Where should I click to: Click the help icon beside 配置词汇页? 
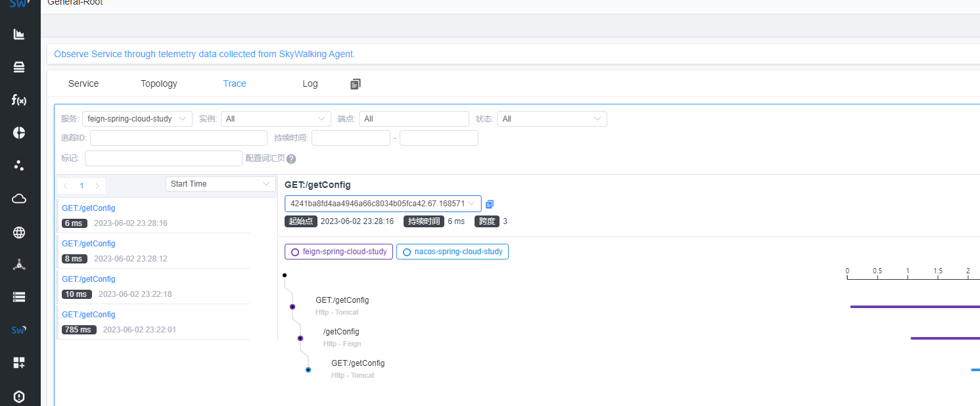291,159
